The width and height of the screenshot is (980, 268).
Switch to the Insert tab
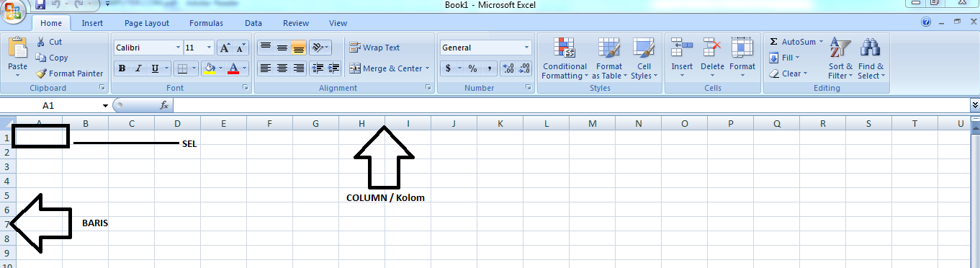click(92, 23)
